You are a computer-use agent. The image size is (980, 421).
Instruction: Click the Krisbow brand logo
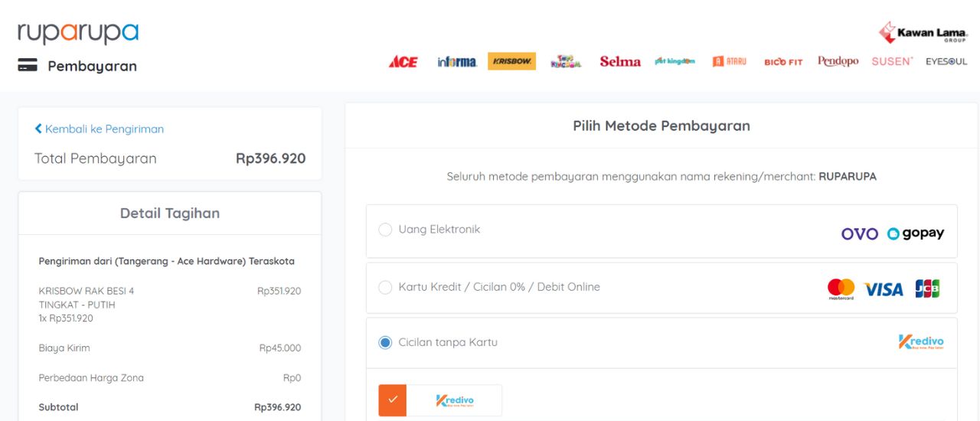tap(511, 61)
